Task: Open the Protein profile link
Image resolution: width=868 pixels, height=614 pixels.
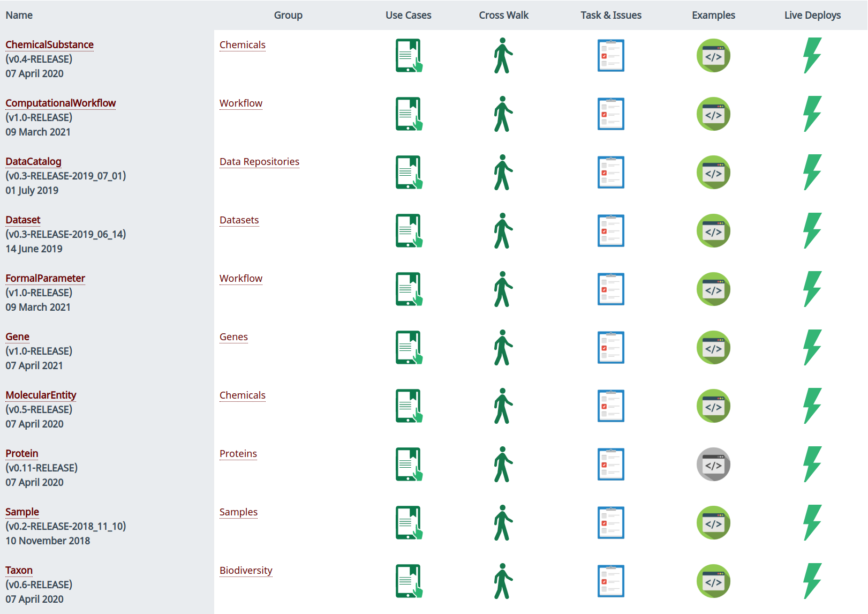Action: coord(22,453)
